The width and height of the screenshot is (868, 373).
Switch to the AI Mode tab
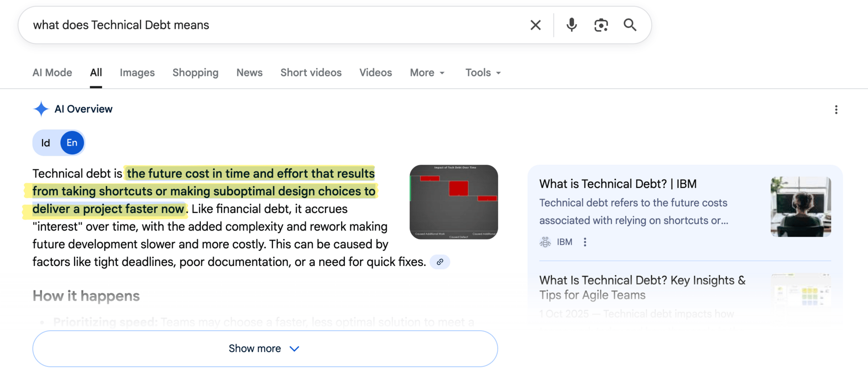pos(52,73)
